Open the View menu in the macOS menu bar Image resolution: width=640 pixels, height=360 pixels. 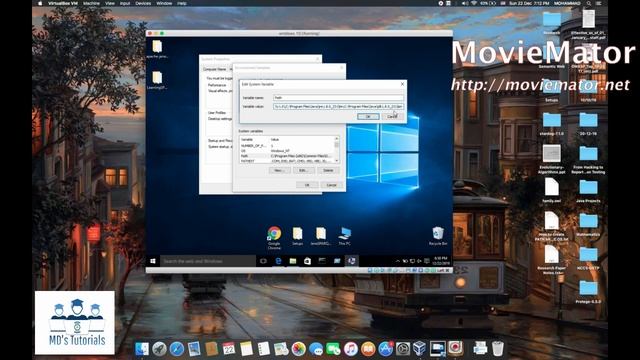point(110,3)
